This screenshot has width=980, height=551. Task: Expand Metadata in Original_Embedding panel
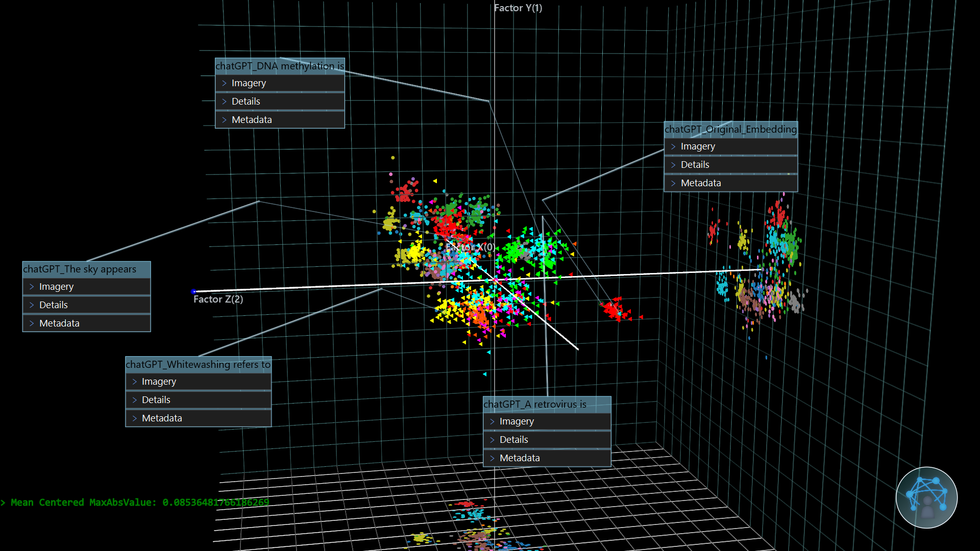(700, 183)
